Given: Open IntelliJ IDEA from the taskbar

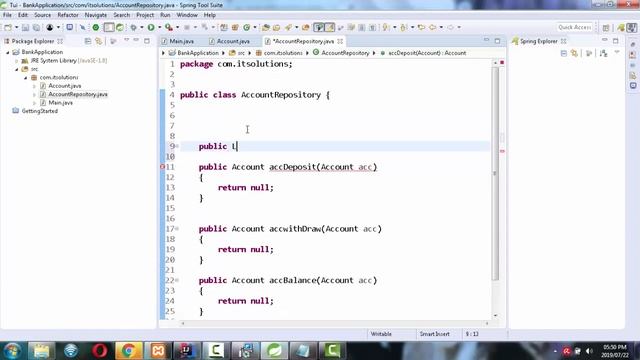Looking at the screenshot, I should coord(187,350).
